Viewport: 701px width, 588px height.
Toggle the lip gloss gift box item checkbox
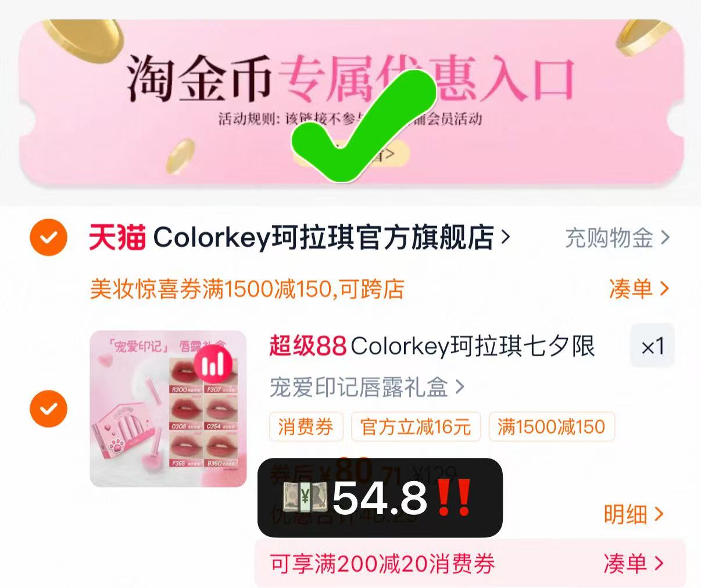(48, 408)
